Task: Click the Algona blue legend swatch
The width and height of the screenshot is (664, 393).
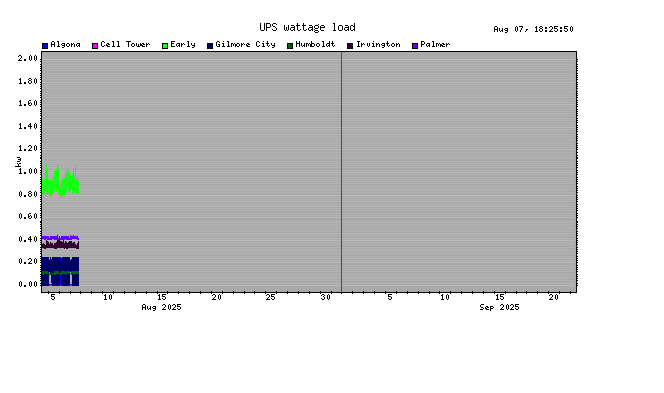Action: tap(45, 46)
